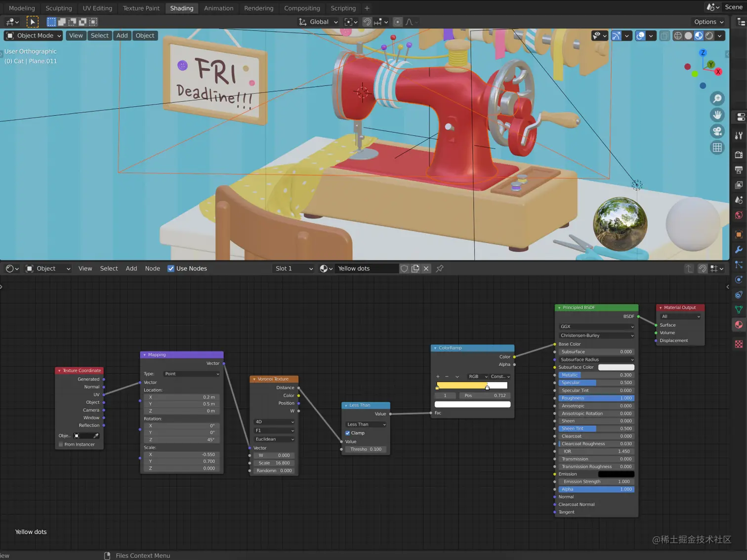This screenshot has height=560, width=747.
Task: Collapse the Principled BSDF node
Action: tap(559, 308)
